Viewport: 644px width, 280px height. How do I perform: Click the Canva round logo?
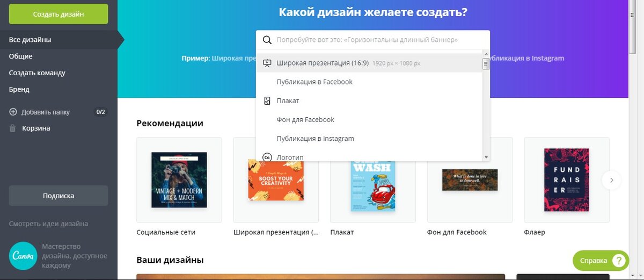point(23,256)
